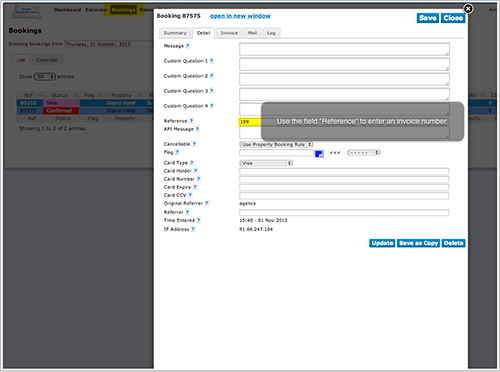
Task: Open the Cancellable booking rule dropdown
Action: point(276,144)
